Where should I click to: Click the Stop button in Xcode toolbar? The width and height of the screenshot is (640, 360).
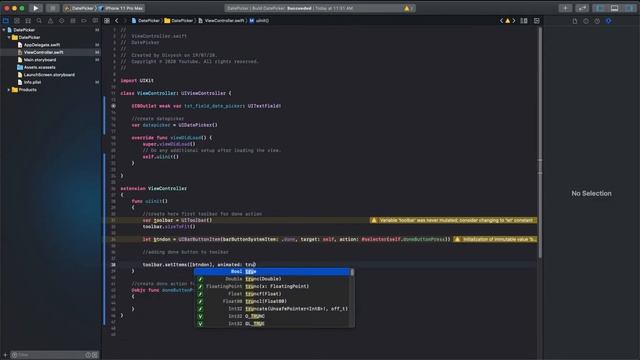[53, 8]
